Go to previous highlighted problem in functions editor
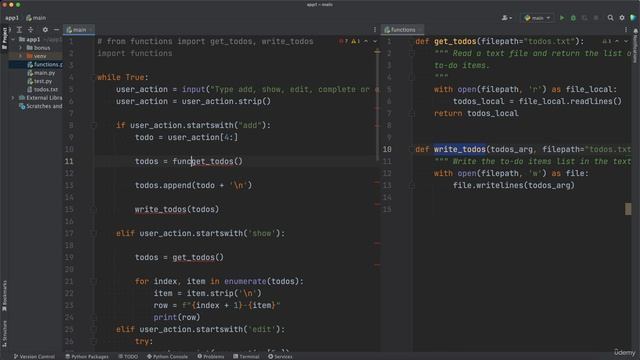Screen dimensions: 640x360 pyautogui.click(x=617, y=42)
